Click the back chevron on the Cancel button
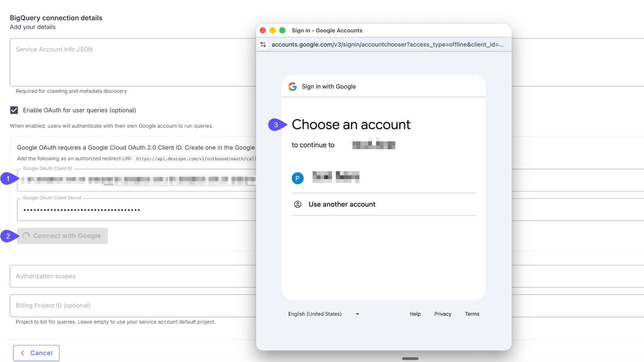The width and height of the screenshot is (644, 362). (x=23, y=353)
